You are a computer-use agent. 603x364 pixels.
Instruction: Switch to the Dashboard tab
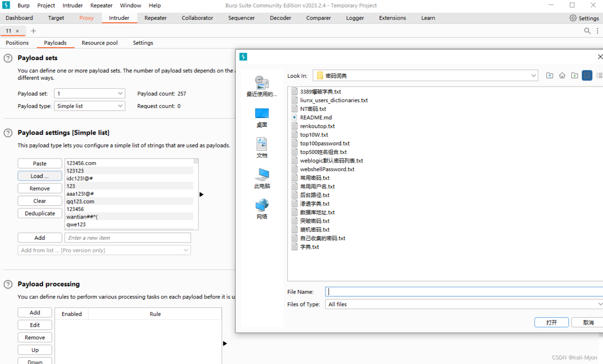[x=19, y=18]
